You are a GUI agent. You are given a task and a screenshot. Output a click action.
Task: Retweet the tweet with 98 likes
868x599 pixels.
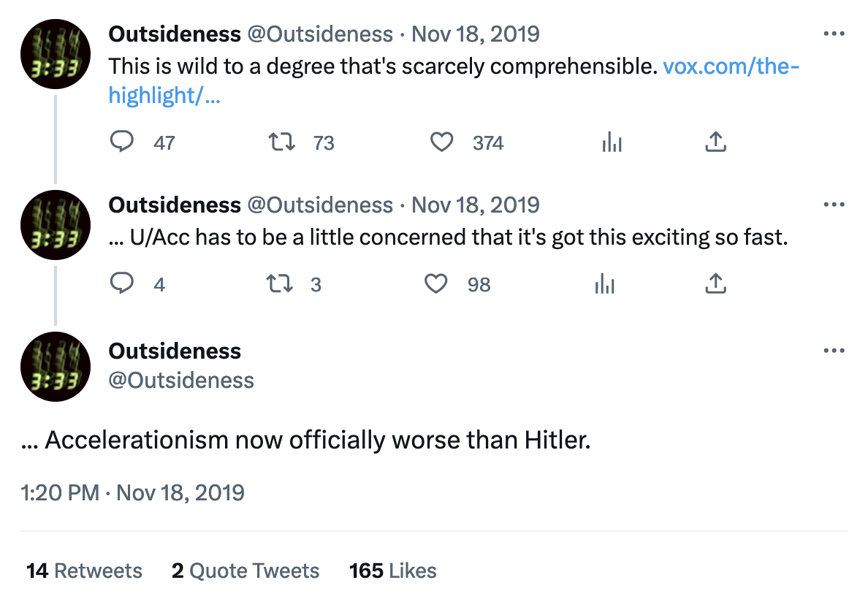(278, 283)
